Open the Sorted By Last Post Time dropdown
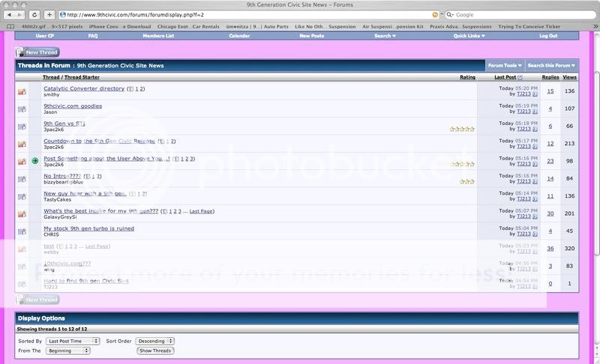This screenshot has height=364, width=600. 72,340
